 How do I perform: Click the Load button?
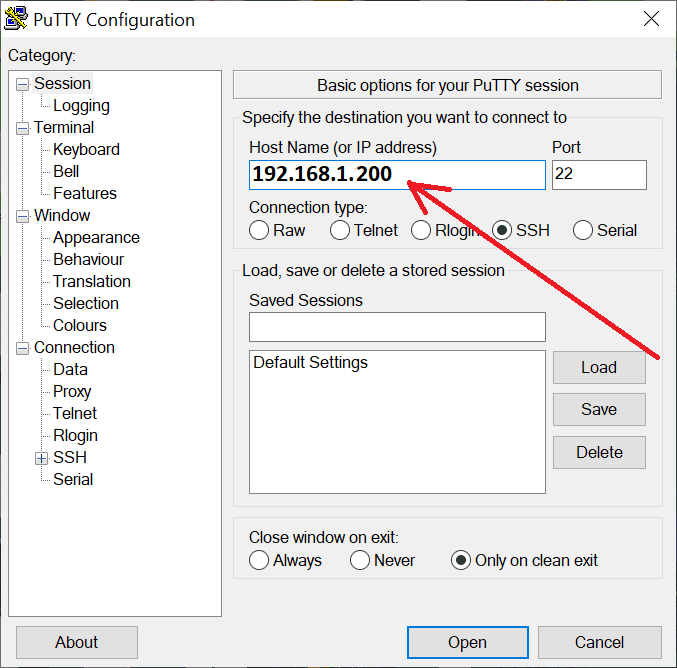click(x=598, y=367)
